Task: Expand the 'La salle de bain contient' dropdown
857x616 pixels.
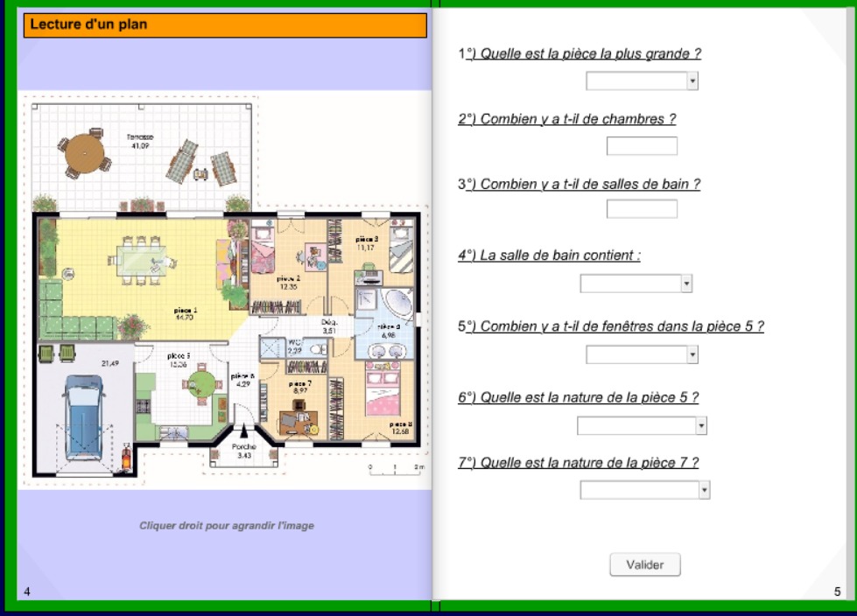Action: click(x=636, y=283)
